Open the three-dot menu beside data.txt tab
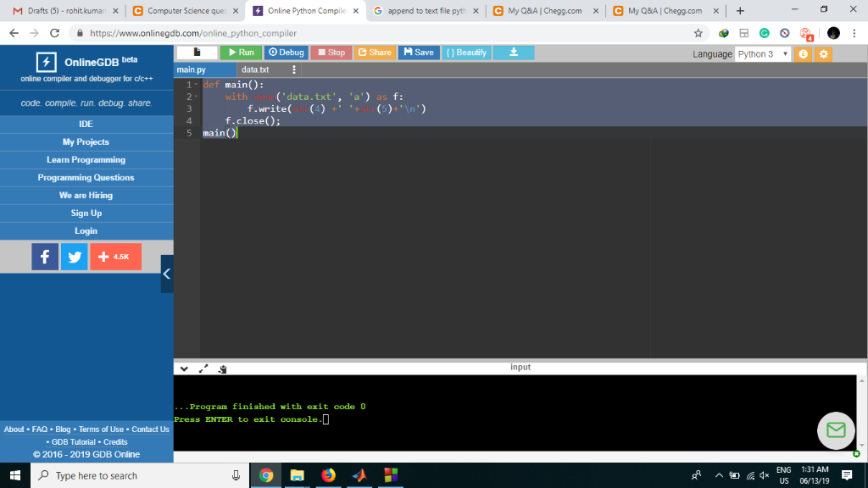The image size is (868, 488). tap(292, 69)
